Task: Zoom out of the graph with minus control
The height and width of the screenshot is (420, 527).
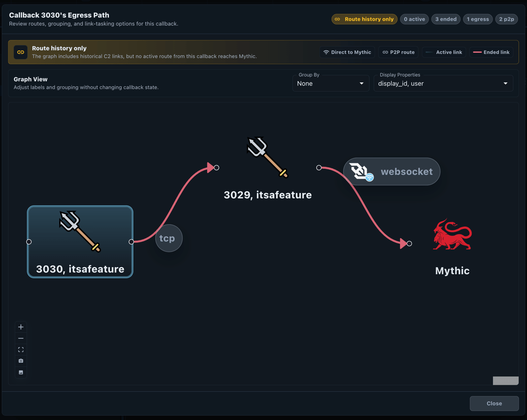Action: point(21,339)
